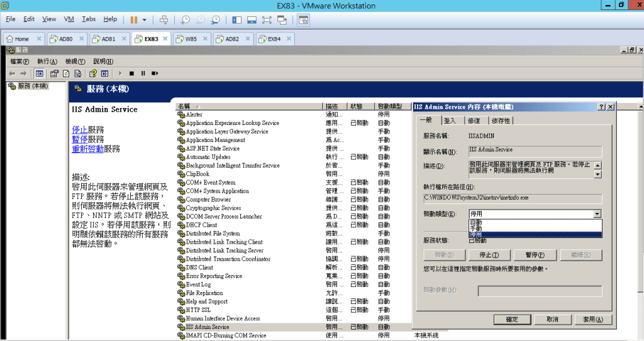Enter full screen mode from VMware toolbar
644x341 pixels.
click(266, 19)
